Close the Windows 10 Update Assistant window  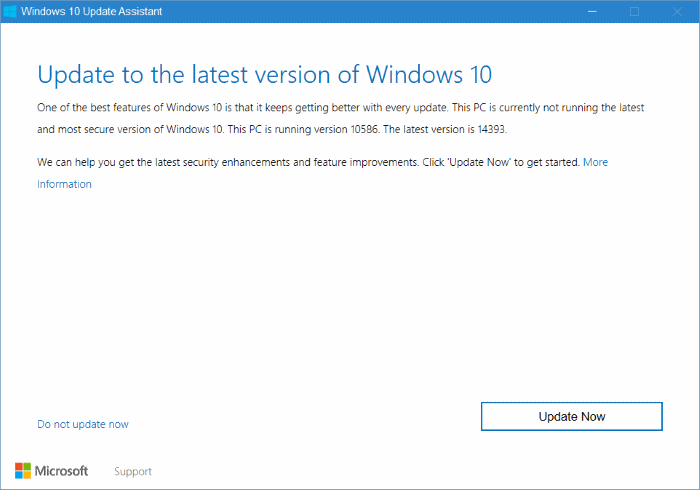pos(679,11)
